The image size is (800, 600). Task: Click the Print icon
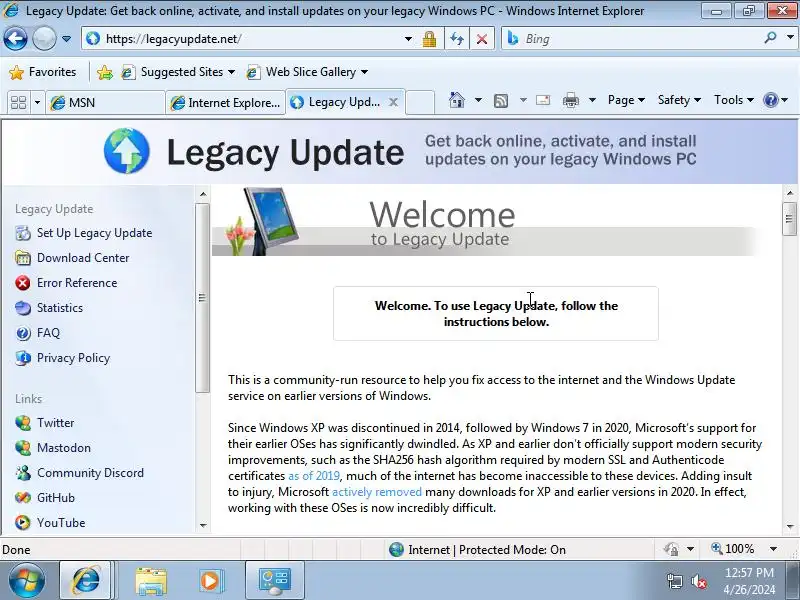[571, 101]
